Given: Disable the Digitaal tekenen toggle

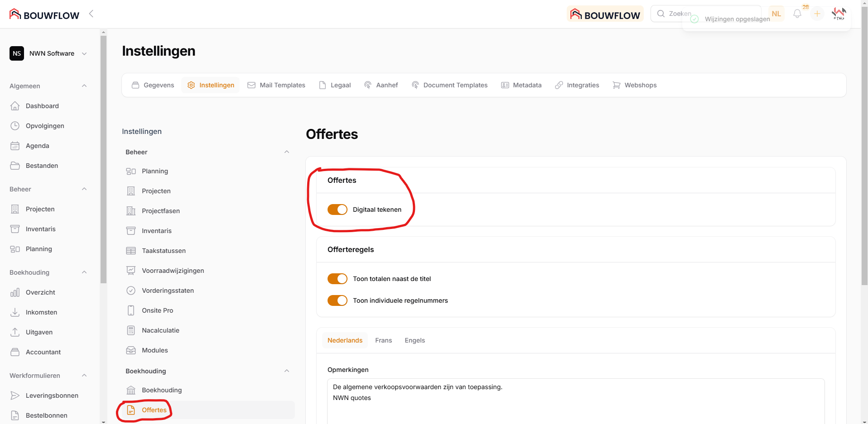Looking at the screenshot, I should pyautogui.click(x=337, y=210).
